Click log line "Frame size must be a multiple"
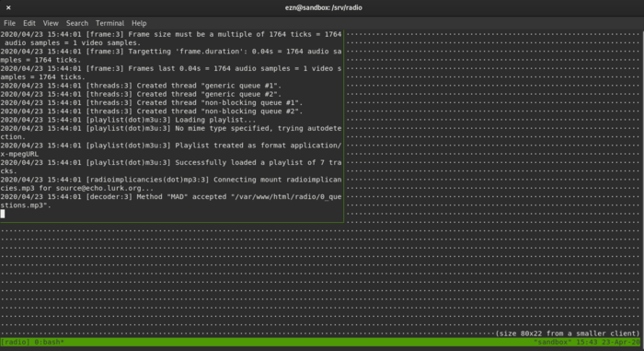The width and height of the screenshot is (644, 351). (171, 34)
